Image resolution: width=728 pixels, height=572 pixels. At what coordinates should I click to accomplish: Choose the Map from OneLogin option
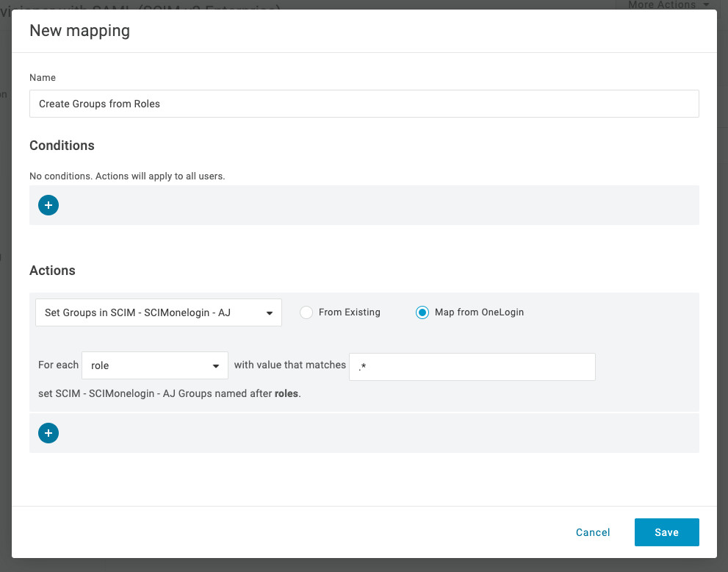(x=422, y=312)
